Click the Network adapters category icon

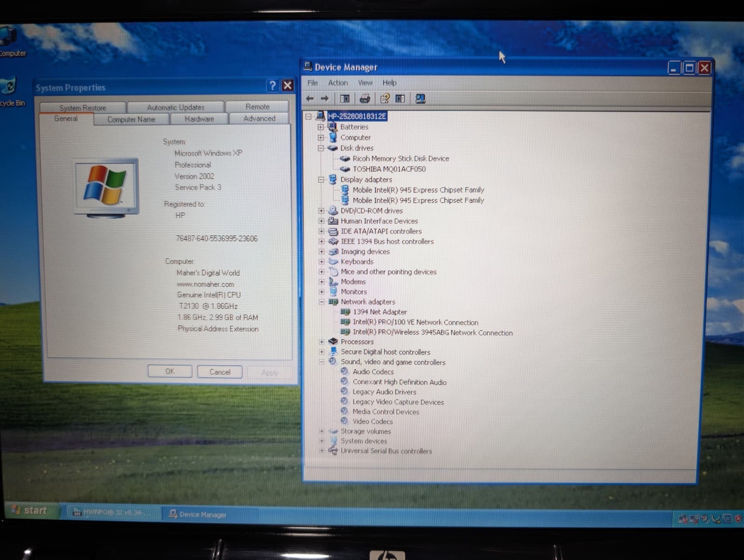point(333,302)
